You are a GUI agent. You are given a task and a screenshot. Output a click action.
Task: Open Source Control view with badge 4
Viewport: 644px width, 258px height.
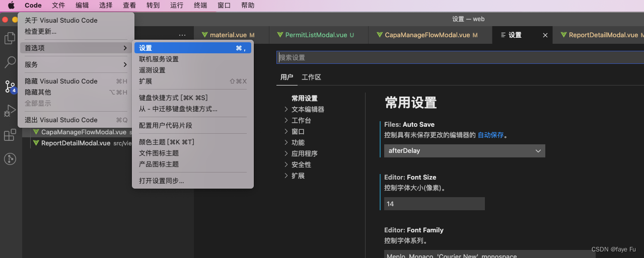10,87
